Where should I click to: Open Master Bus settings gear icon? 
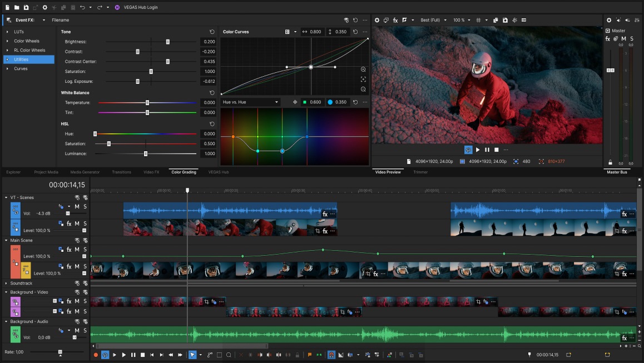(x=609, y=20)
